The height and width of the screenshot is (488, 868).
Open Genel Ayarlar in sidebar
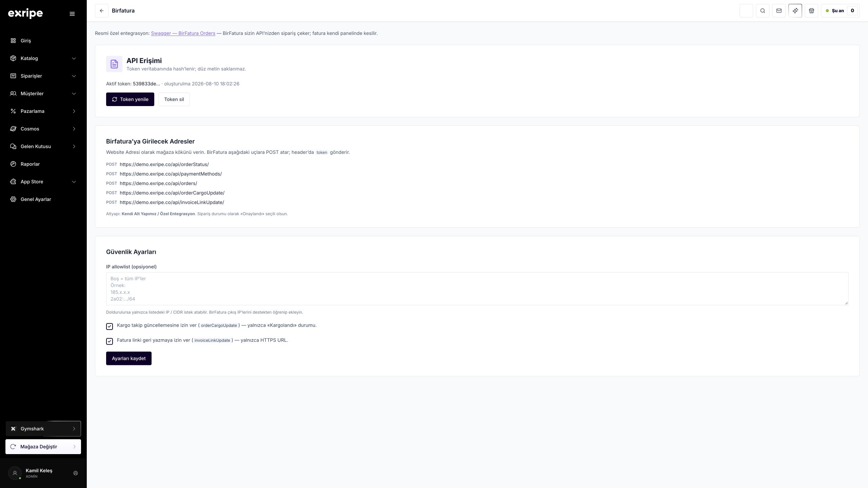(x=43, y=199)
